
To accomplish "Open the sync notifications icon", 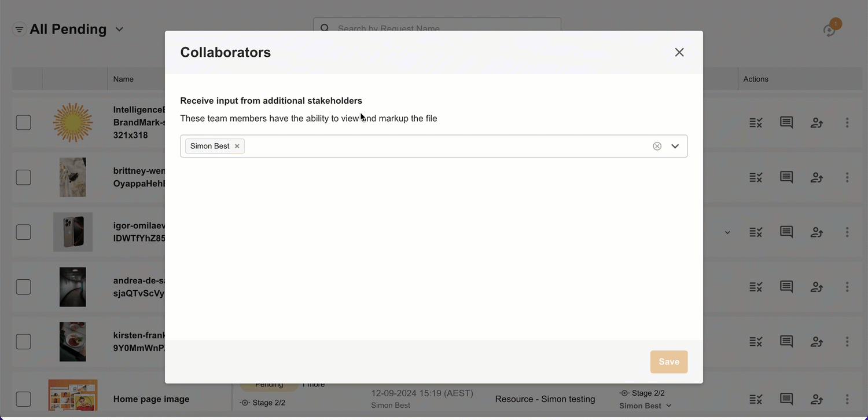I will [830, 30].
